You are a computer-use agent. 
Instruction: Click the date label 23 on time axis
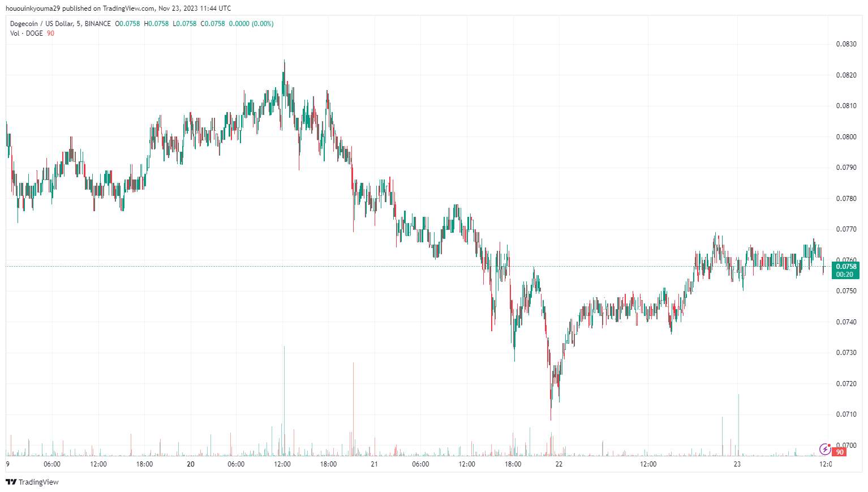[x=737, y=464]
